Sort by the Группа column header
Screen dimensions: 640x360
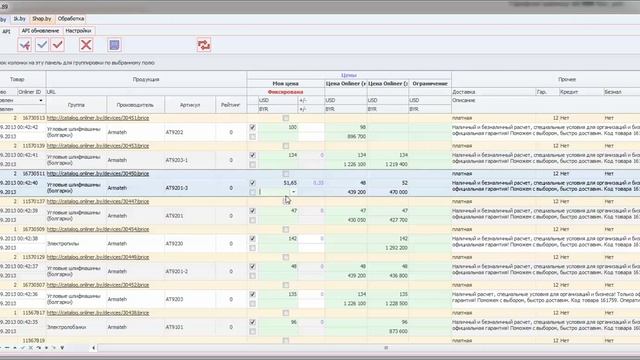76,105
